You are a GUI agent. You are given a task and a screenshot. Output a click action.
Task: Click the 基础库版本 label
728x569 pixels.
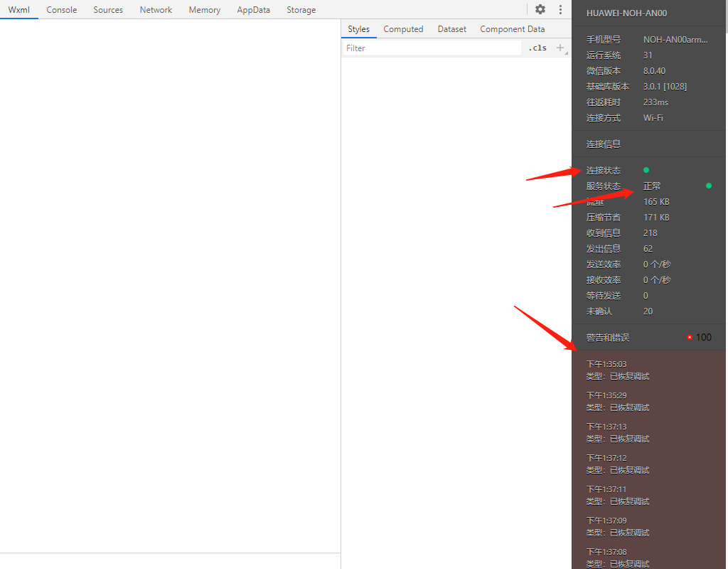(608, 86)
